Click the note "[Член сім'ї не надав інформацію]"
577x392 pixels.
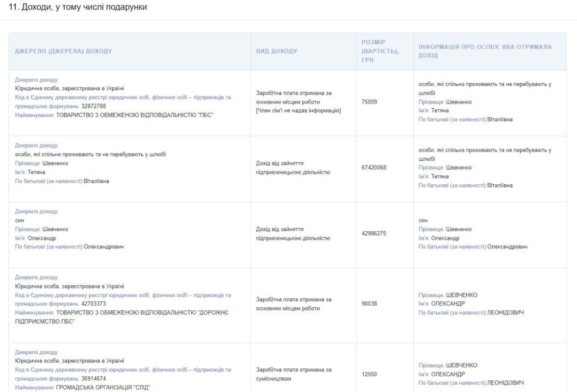299,110
